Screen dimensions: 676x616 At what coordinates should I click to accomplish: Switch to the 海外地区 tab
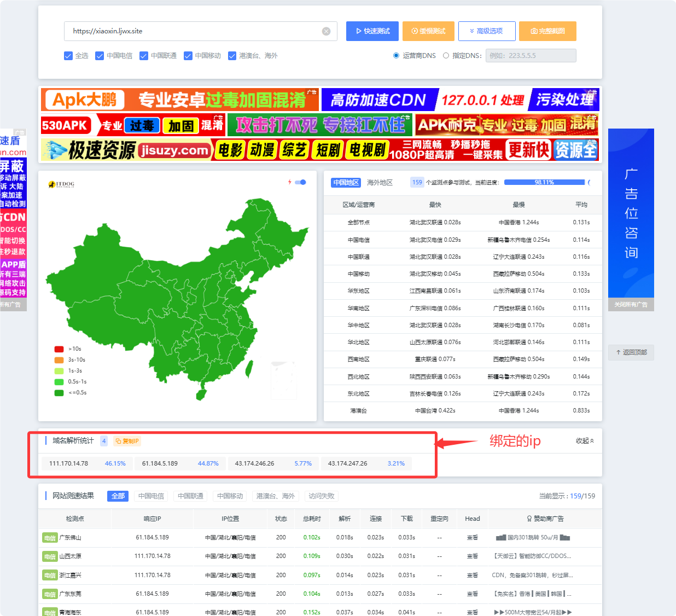[380, 183]
